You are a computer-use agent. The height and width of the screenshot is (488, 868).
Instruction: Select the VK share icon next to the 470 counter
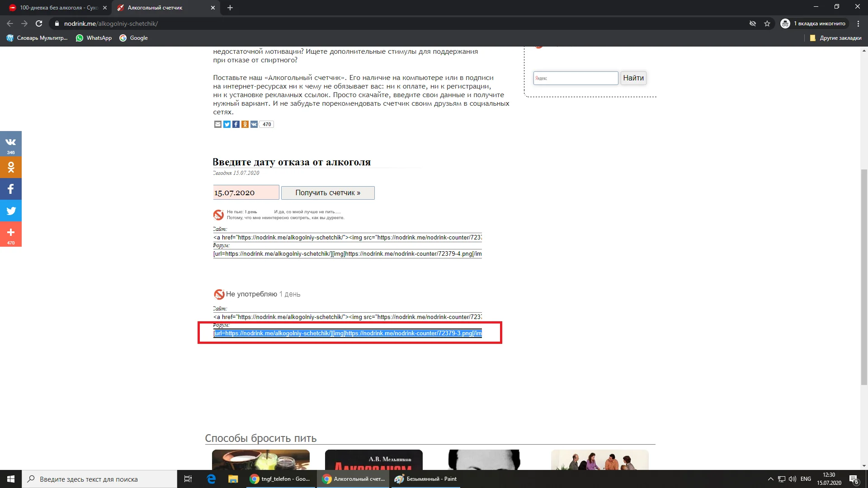(254, 124)
